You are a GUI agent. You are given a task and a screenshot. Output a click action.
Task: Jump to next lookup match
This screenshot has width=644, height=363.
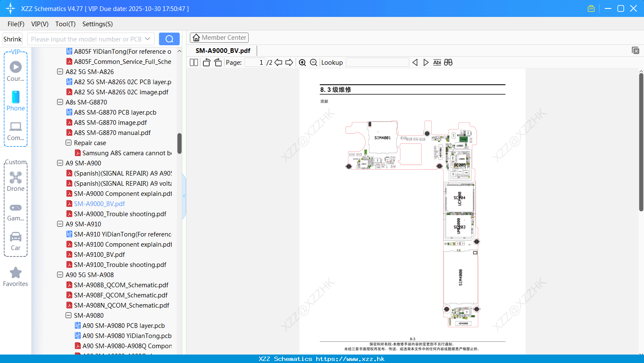(x=426, y=63)
